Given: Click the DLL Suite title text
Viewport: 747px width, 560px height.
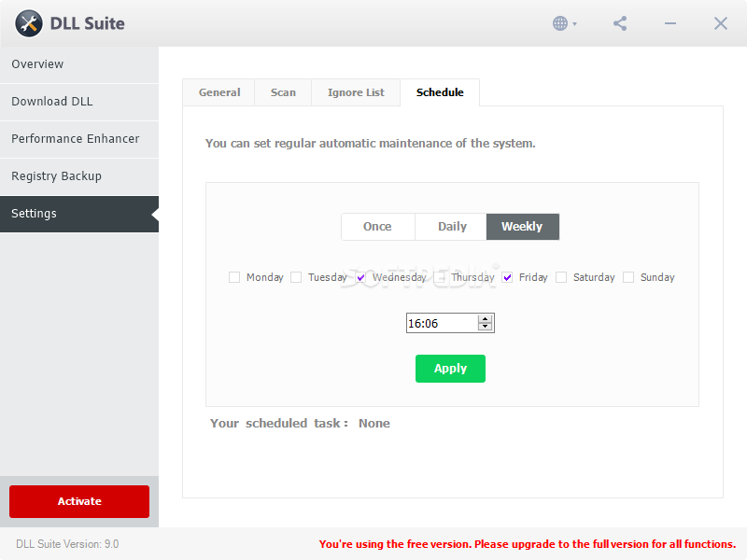Looking at the screenshot, I should pos(87,23).
